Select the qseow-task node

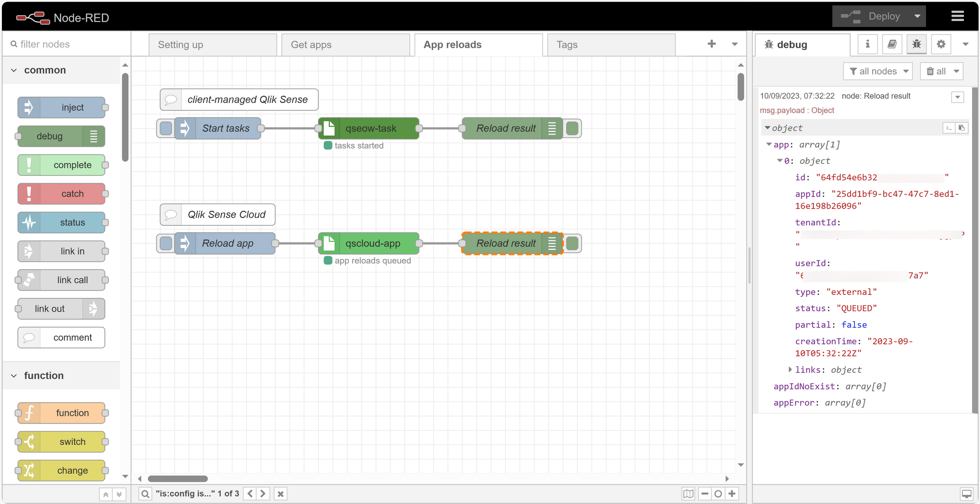click(x=368, y=128)
